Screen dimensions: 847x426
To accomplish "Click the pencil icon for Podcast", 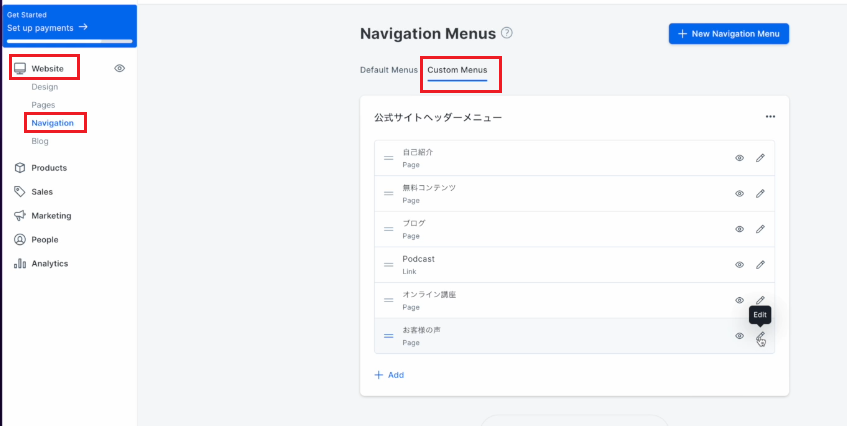I will tap(760, 265).
